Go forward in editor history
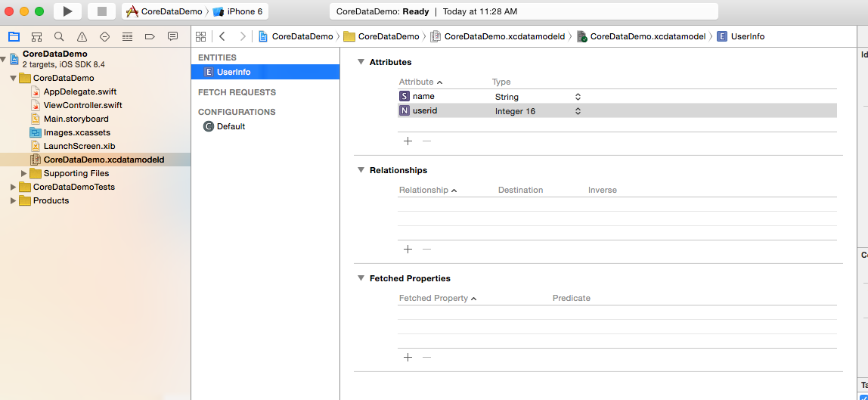The height and width of the screenshot is (400, 868). pyautogui.click(x=243, y=36)
